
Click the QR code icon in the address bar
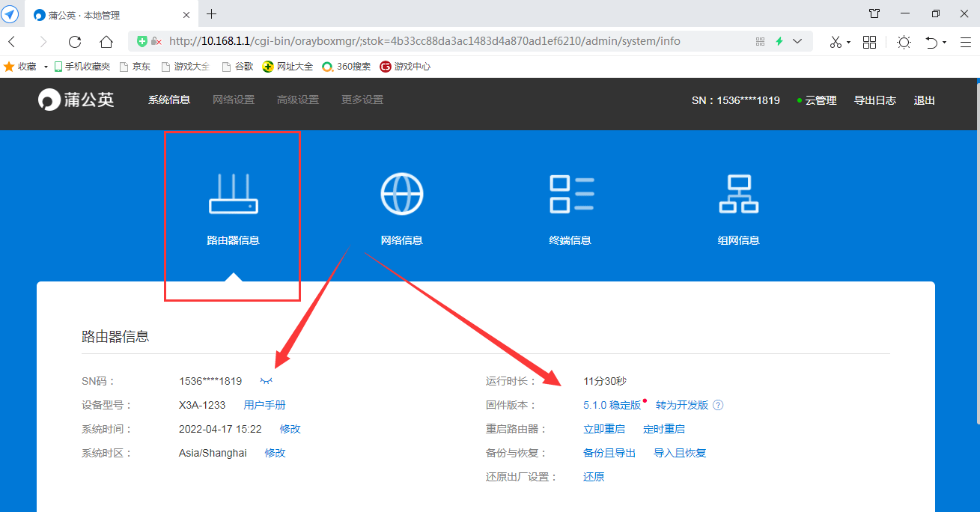coord(761,42)
